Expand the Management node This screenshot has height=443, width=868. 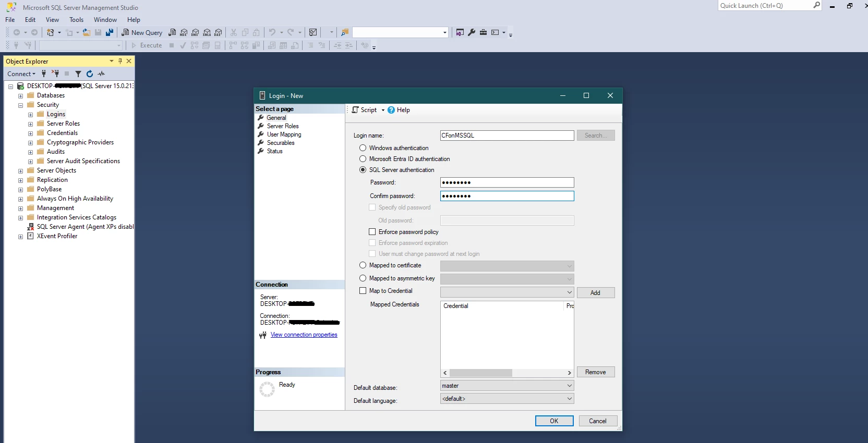point(20,208)
